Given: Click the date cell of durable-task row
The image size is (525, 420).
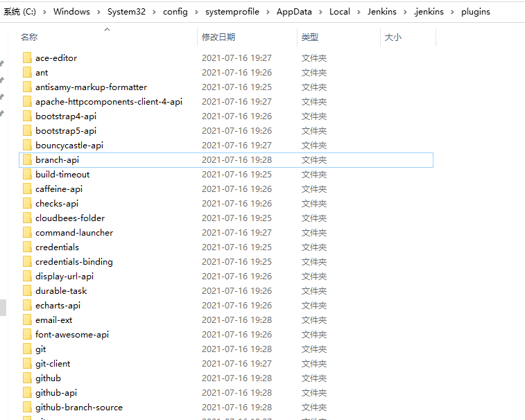Looking at the screenshot, I should pos(236,291).
